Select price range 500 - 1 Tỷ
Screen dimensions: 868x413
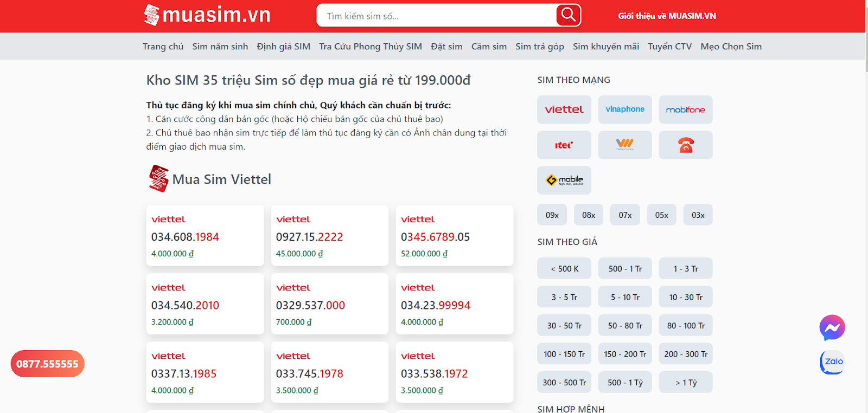tap(625, 382)
